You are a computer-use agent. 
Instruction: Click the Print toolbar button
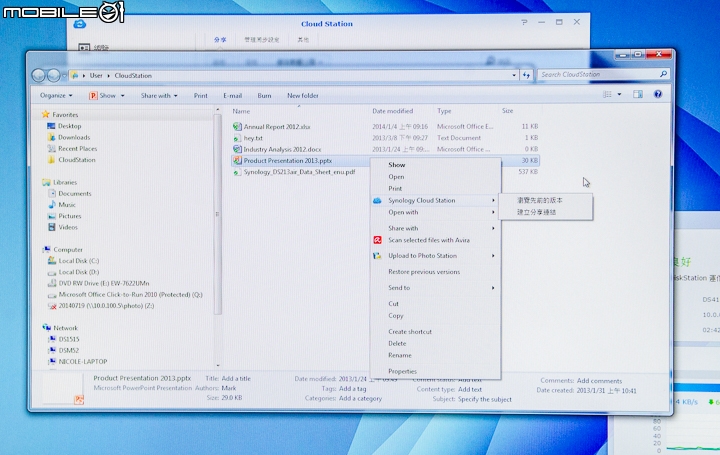[201, 95]
